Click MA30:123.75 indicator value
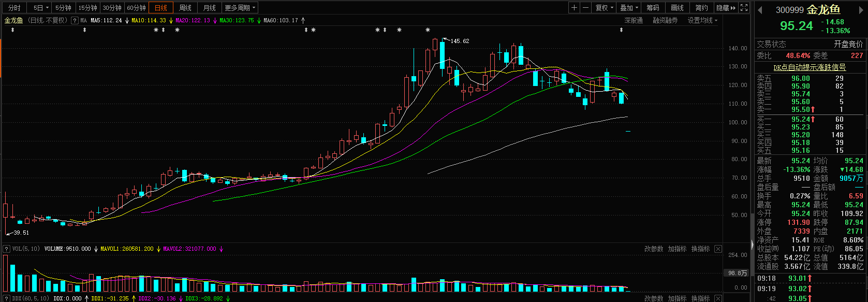This screenshot has height=302, width=868. point(237,20)
